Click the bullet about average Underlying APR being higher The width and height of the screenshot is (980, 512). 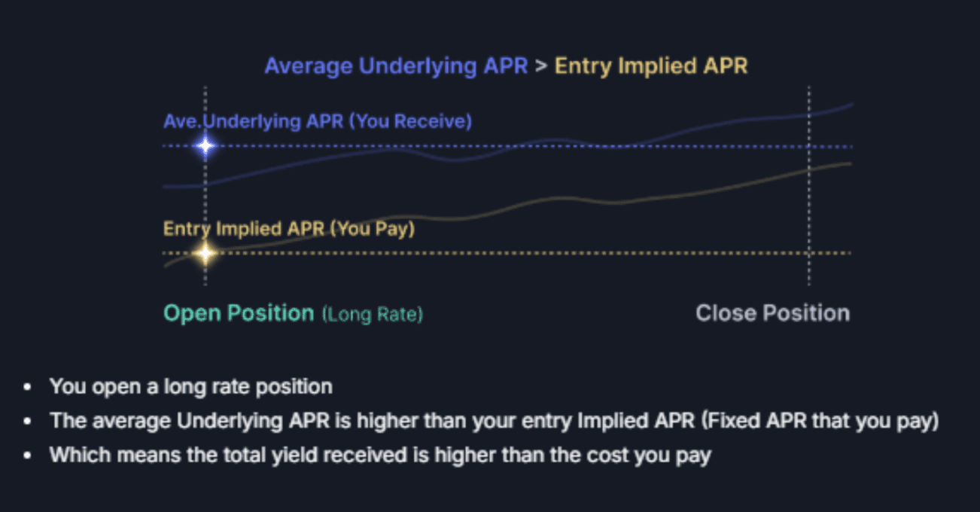(495, 421)
